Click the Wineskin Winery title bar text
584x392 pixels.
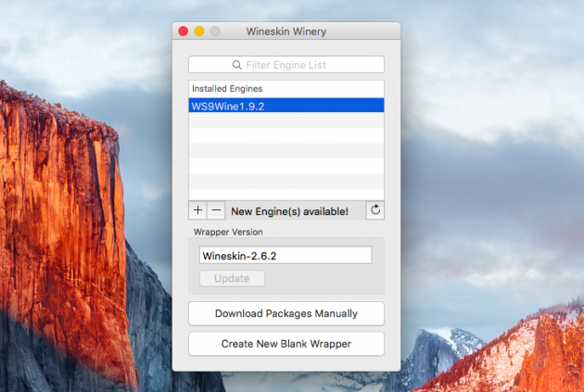(286, 32)
